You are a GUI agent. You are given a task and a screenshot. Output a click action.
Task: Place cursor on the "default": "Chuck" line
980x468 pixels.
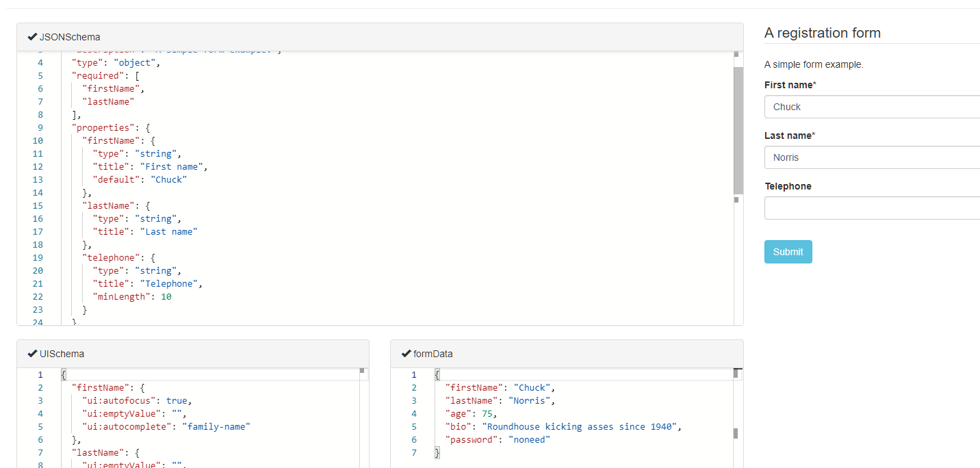(x=140, y=179)
